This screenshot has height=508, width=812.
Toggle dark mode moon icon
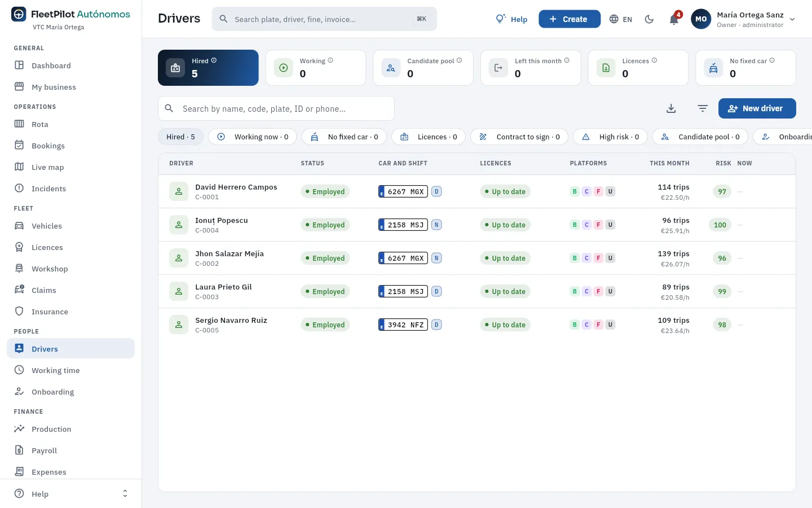coord(650,19)
